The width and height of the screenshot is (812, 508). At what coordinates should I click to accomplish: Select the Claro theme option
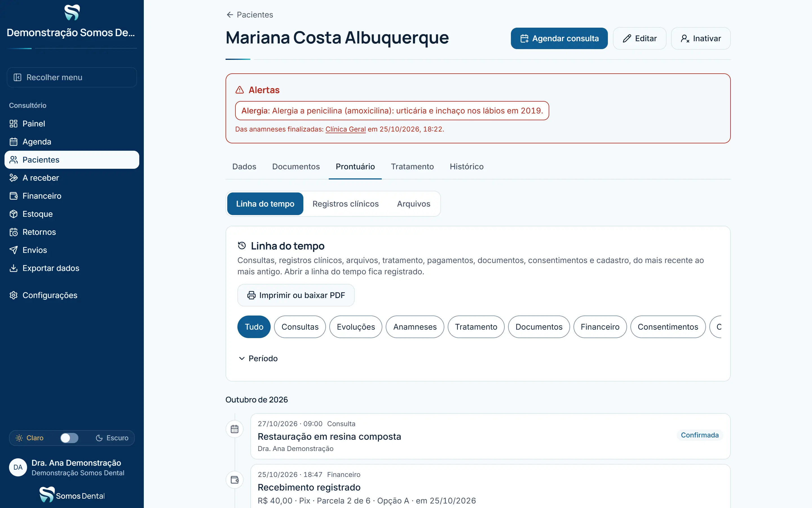pyautogui.click(x=30, y=438)
